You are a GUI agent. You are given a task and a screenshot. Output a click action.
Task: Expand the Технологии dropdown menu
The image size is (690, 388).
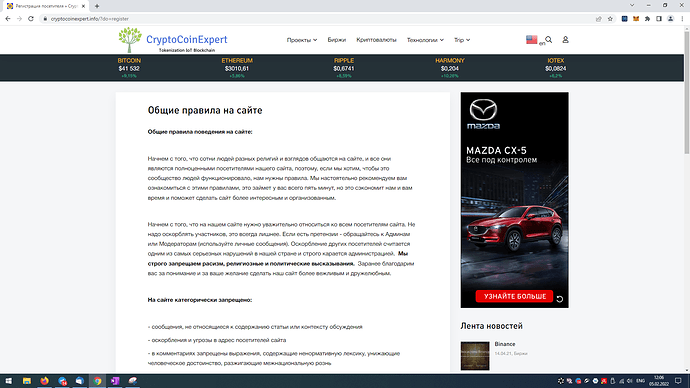coord(425,40)
